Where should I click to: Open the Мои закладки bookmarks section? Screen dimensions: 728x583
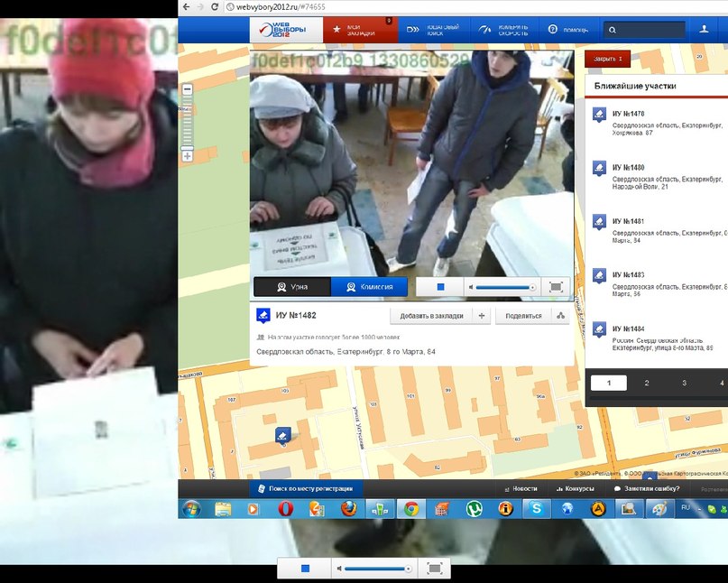point(359,29)
